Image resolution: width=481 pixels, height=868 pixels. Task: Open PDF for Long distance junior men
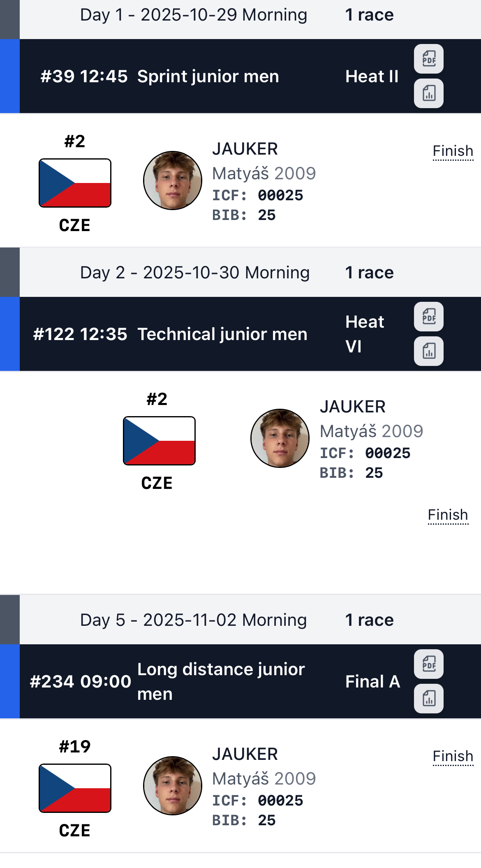click(x=428, y=664)
